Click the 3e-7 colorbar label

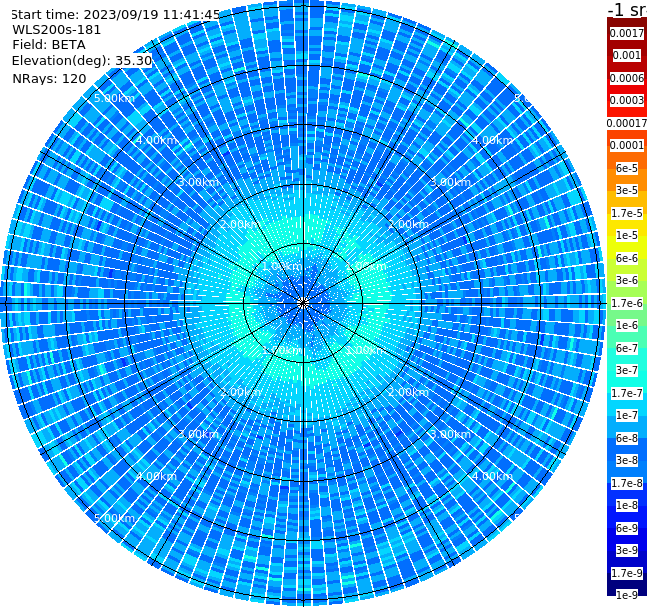point(627,370)
